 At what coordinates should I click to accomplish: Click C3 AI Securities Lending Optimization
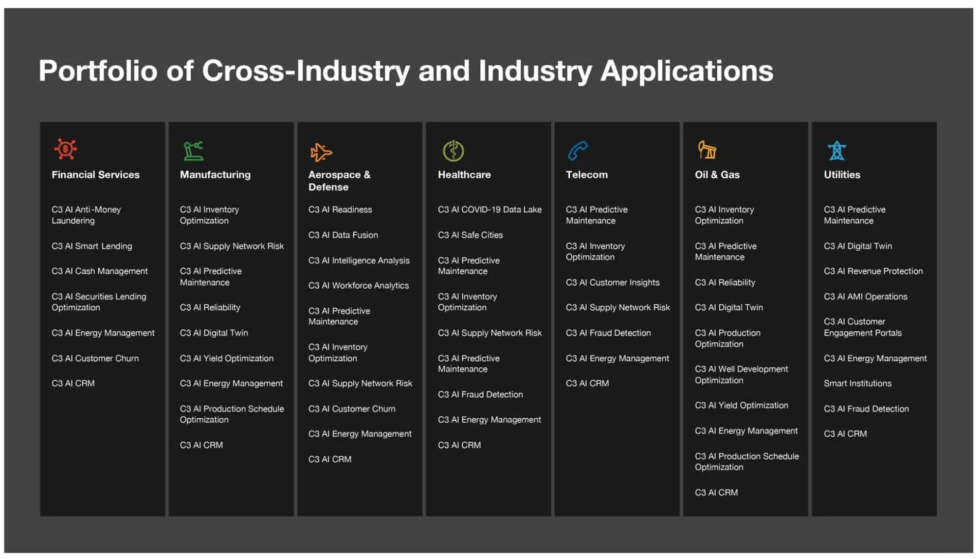99,302
